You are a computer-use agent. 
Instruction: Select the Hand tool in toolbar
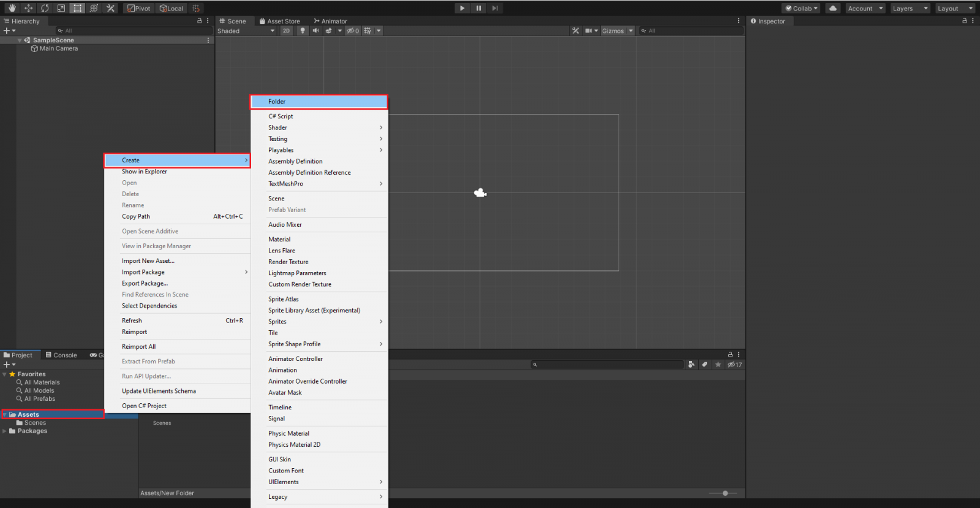pos(12,8)
